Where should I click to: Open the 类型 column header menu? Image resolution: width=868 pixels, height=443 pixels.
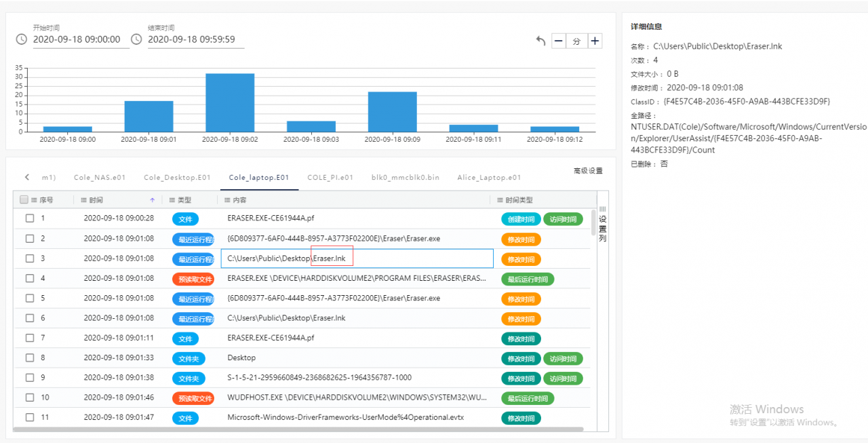[172, 200]
